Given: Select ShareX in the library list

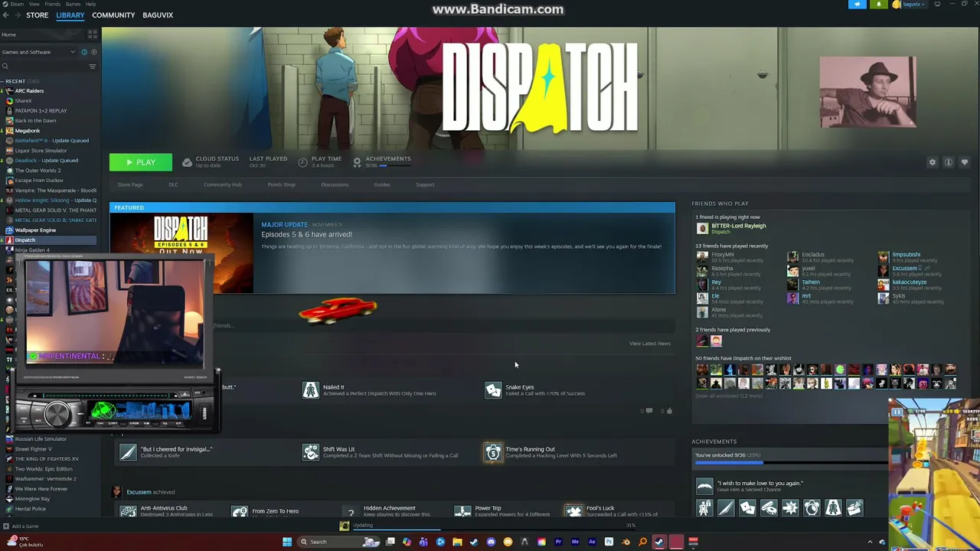Looking at the screenshot, I should coord(23,101).
